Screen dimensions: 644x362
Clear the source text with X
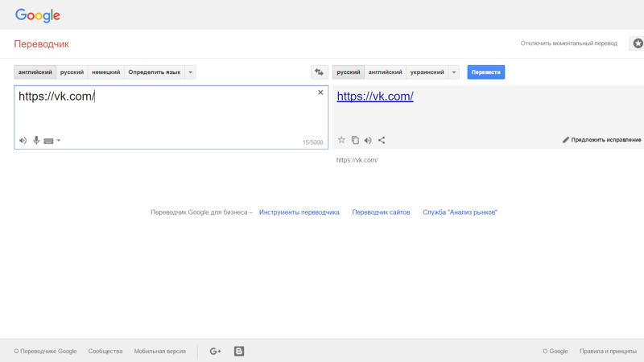click(320, 93)
